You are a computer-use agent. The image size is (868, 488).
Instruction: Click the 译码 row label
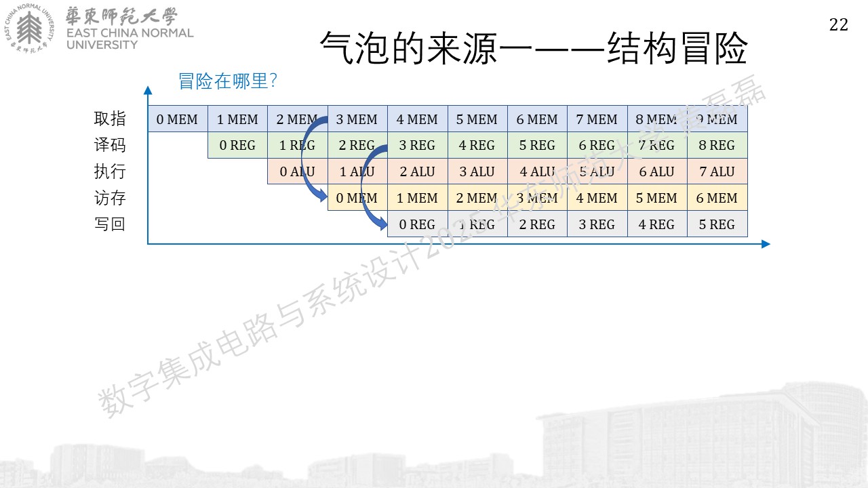click(110, 145)
